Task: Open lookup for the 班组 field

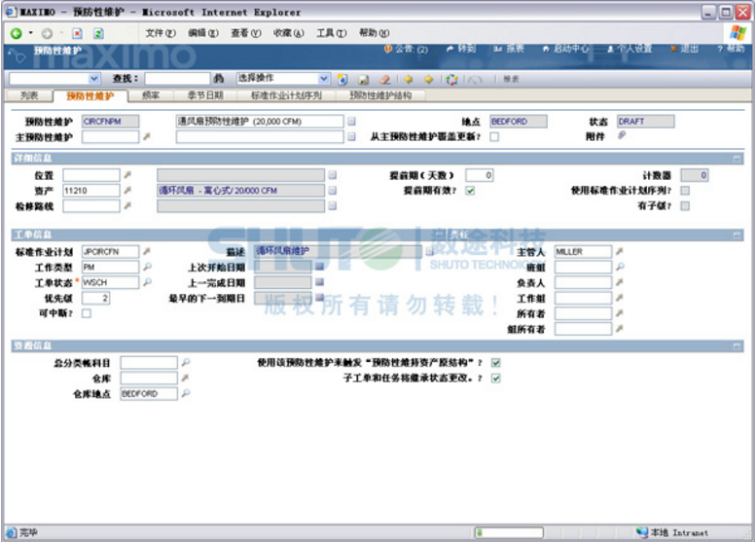Action: [620, 267]
